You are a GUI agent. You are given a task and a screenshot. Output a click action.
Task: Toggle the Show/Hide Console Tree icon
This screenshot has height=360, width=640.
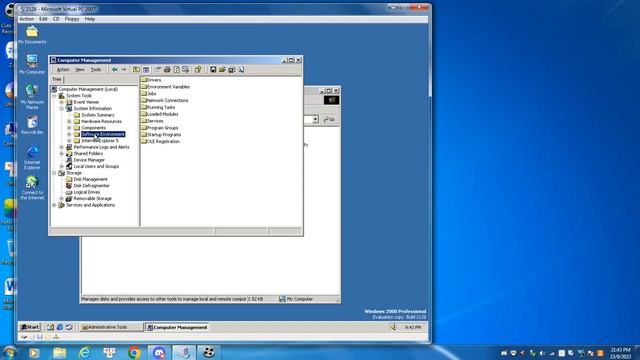click(146, 70)
